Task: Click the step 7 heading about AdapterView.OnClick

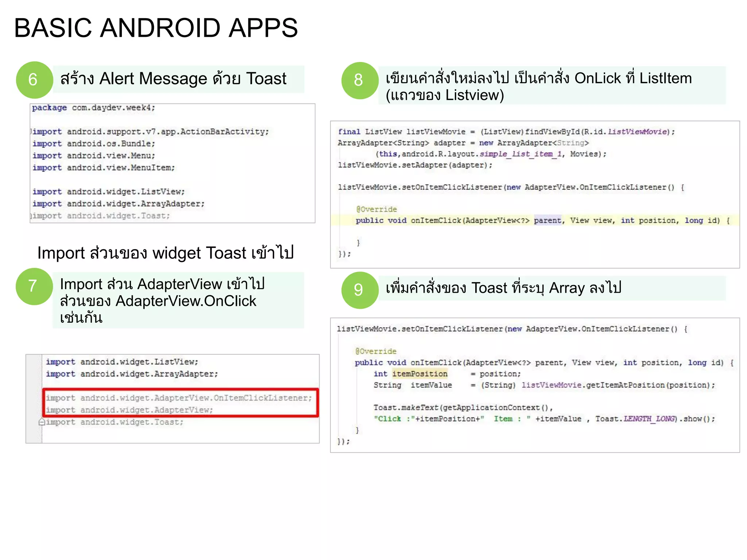Action: click(162, 300)
